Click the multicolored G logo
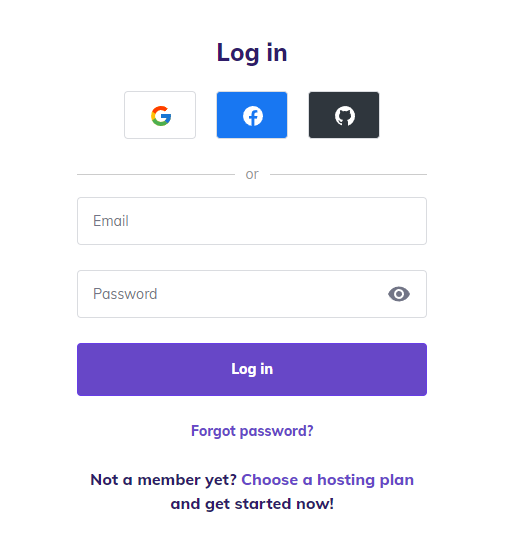Screen dimensions: 512x560 pos(161,116)
